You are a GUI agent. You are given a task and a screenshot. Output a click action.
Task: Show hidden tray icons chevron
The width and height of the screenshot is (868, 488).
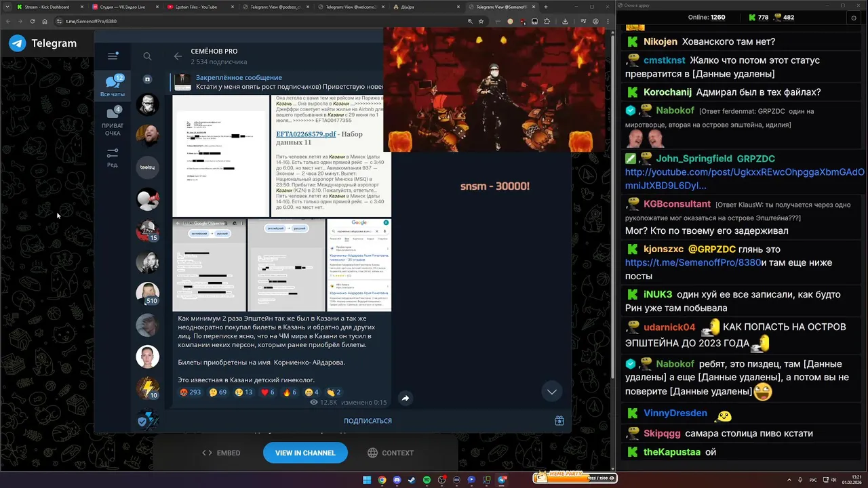point(790,480)
